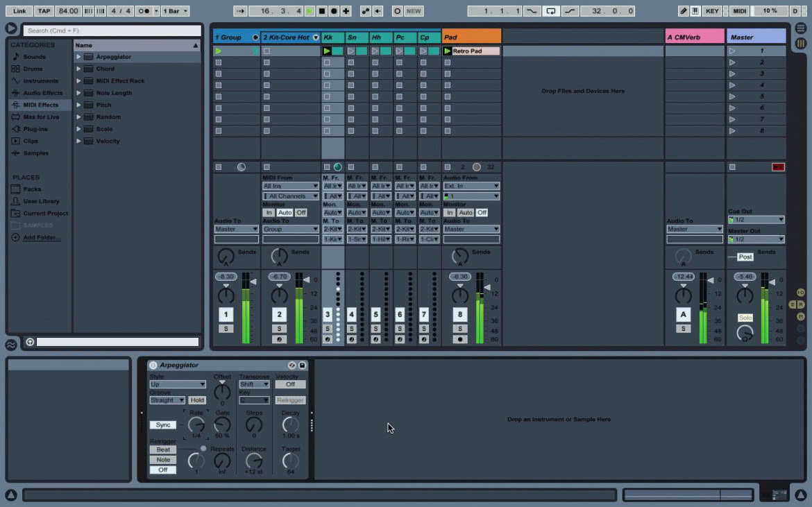812x507 pixels.
Task: Toggle the Arpeggiator Sync button
Action: pyautogui.click(x=163, y=424)
